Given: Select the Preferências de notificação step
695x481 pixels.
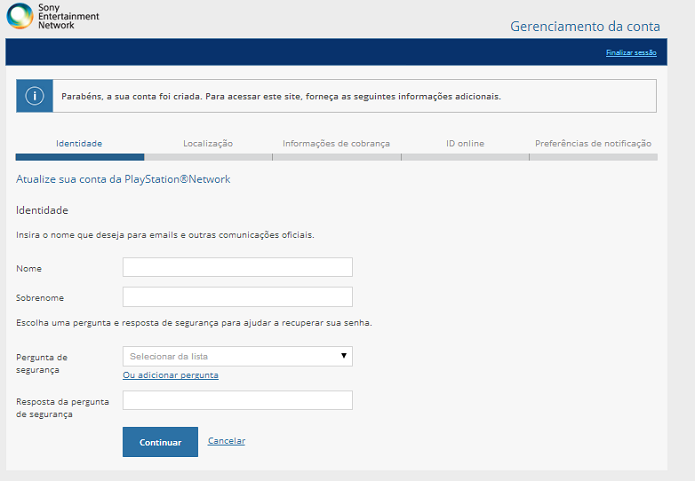Looking at the screenshot, I should (593, 144).
